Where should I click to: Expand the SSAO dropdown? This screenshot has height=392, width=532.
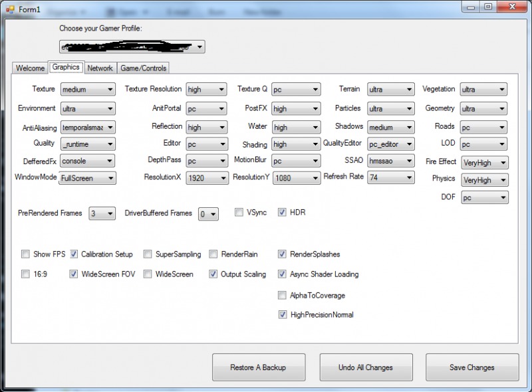click(390, 160)
